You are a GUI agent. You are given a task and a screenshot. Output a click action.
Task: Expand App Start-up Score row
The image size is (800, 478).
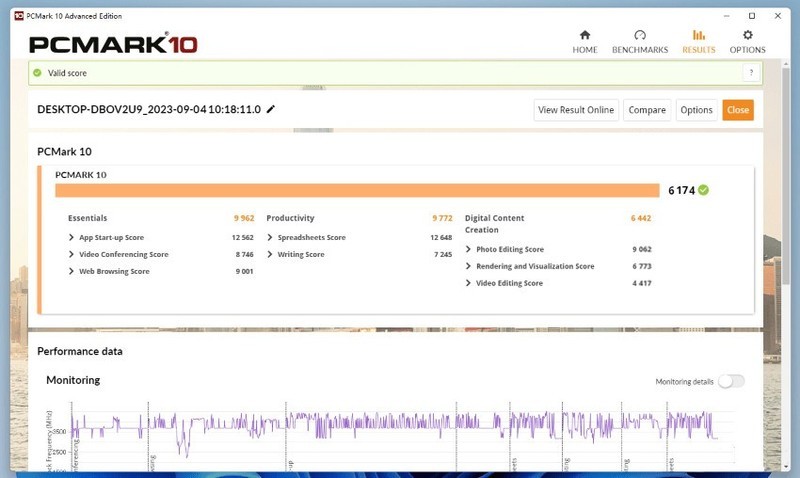pos(71,237)
